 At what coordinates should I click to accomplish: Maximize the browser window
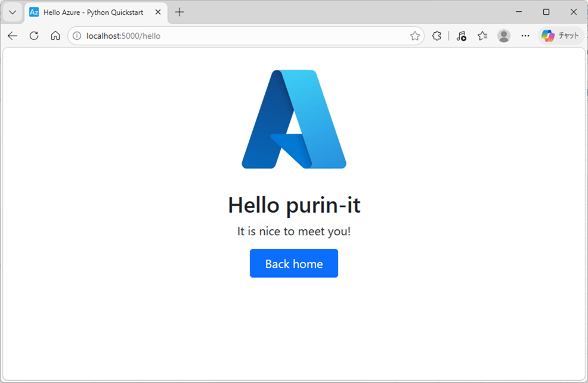point(546,12)
